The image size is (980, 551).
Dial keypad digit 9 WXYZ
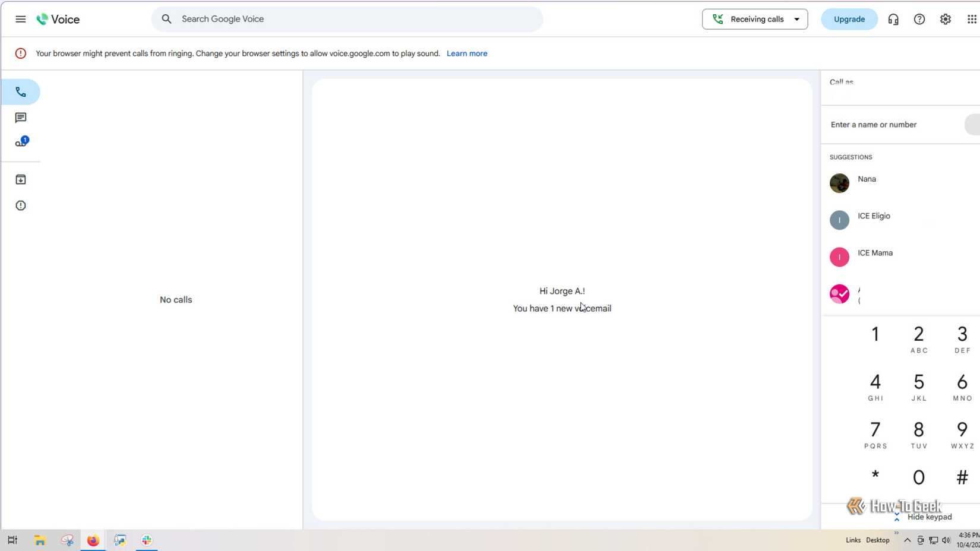(962, 435)
